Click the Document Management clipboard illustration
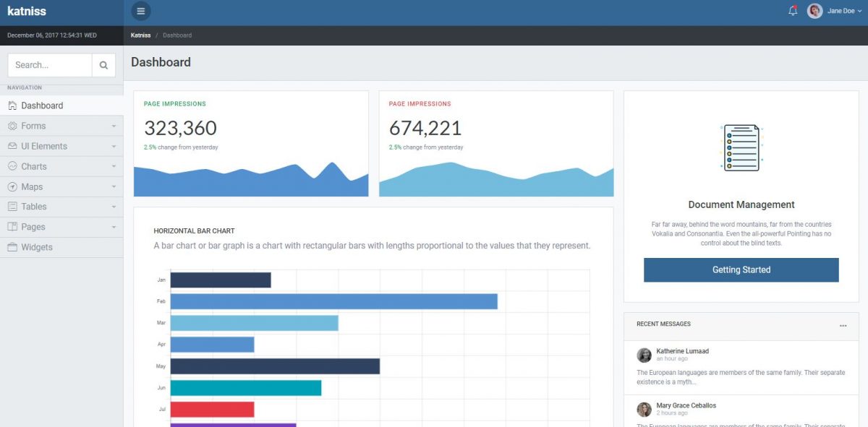The height and width of the screenshot is (427, 868). tap(741, 147)
